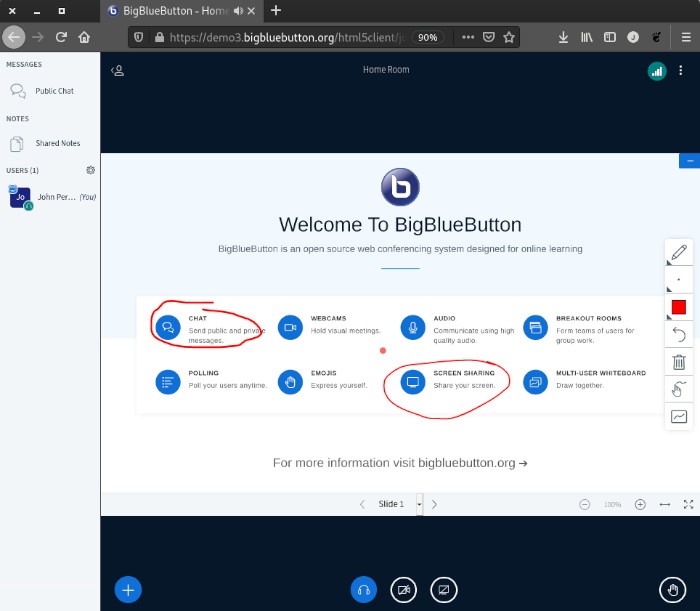
Task: Click the Screen Sharing slide icon
Action: [413, 382]
